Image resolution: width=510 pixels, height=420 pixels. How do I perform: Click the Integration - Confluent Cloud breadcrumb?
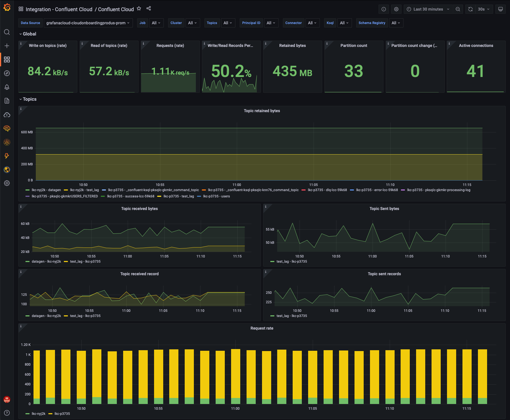tap(59, 9)
